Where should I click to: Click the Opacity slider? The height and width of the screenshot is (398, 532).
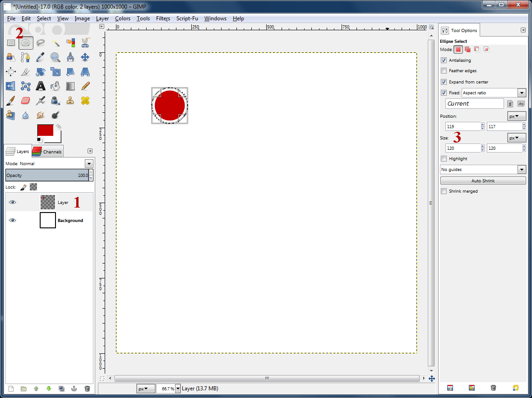47,176
